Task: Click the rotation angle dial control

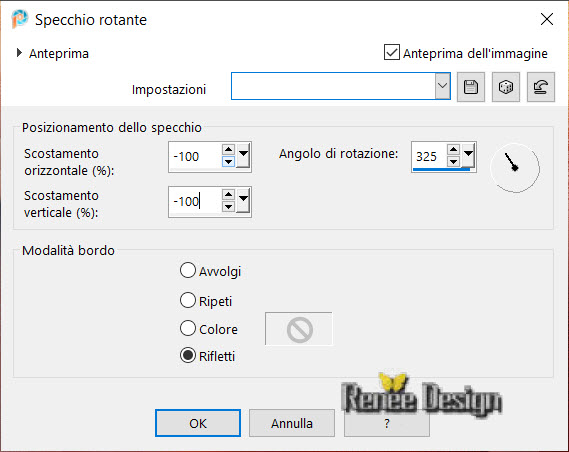Action: pyautogui.click(x=515, y=168)
